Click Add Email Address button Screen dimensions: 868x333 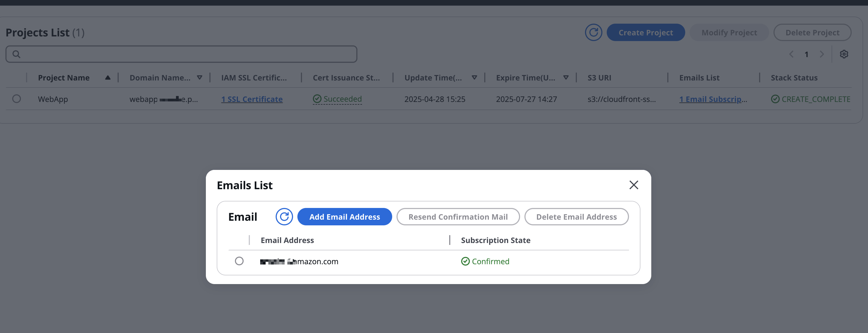344,217
